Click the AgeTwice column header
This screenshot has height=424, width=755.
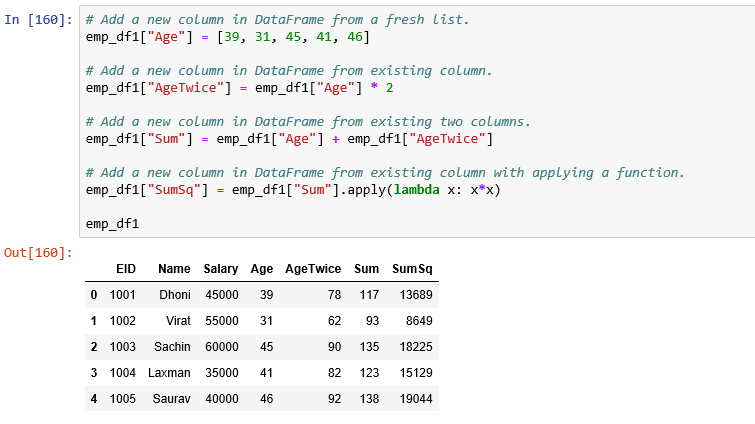tap(313, 269)
